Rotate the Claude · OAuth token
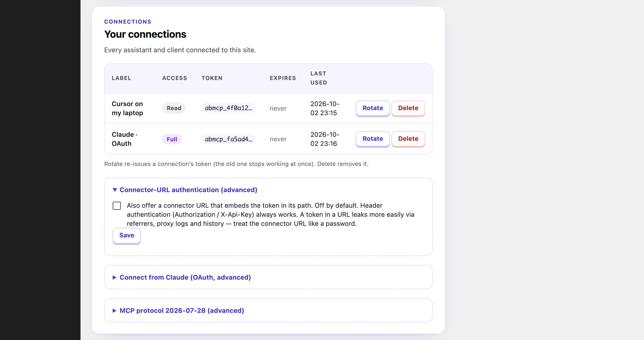 point(373,139)
